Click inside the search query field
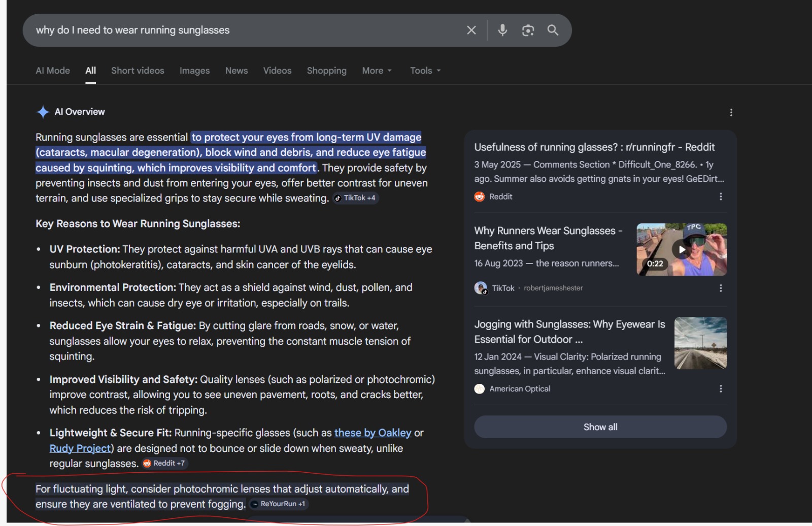This screenshot has height=526, width=812. 228,30
